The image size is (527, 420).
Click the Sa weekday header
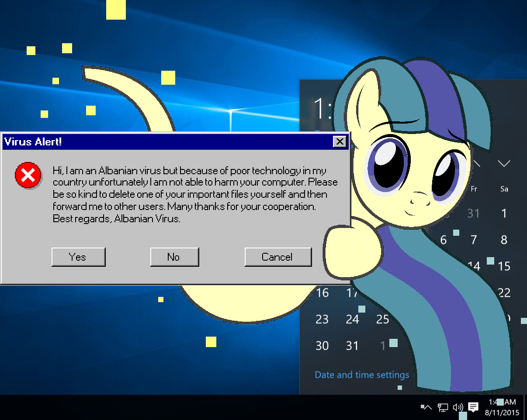[x=504, y=189]
